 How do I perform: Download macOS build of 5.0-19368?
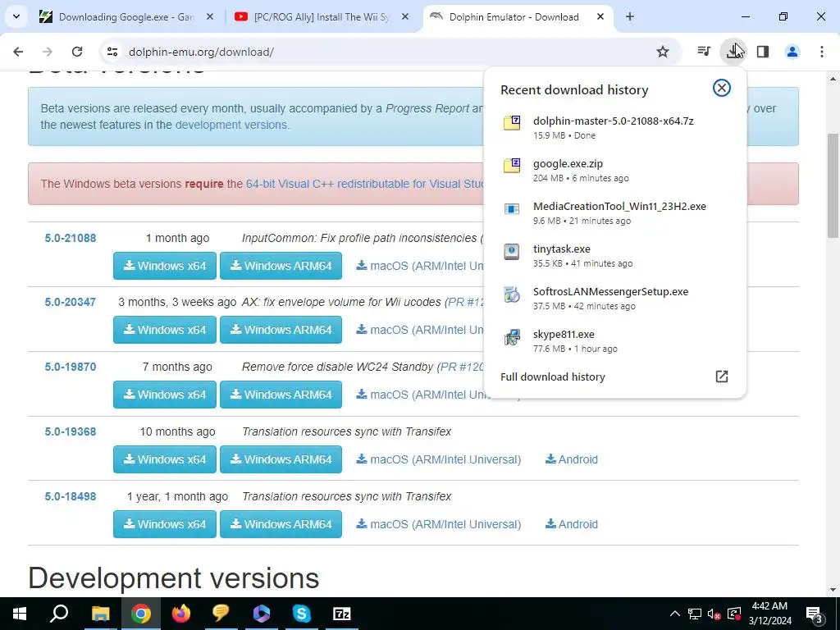438,459
